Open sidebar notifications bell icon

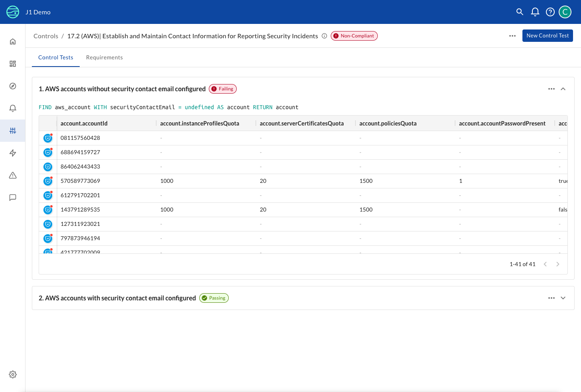(13, 108)
